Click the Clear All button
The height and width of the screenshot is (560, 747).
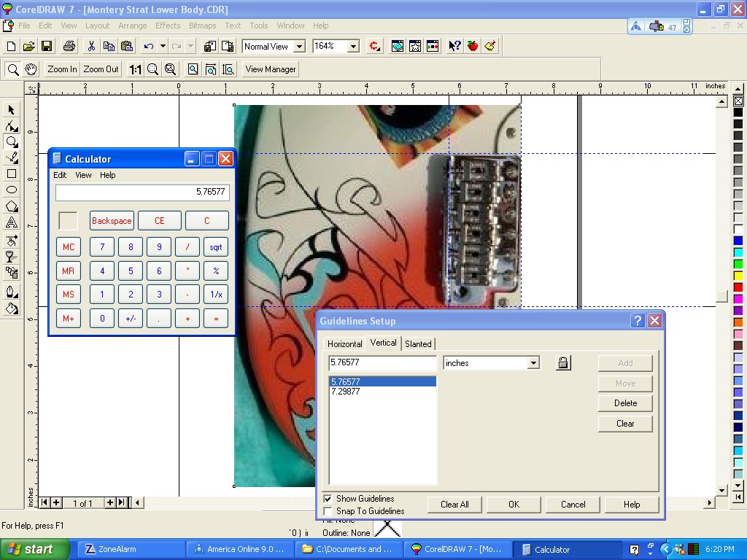click(454, 505)
